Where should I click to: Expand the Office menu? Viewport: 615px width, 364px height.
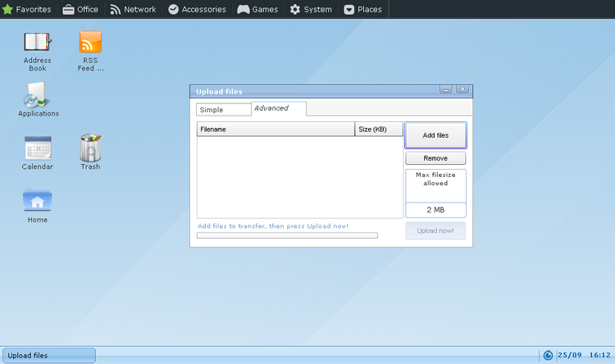[x=80, y=10]
